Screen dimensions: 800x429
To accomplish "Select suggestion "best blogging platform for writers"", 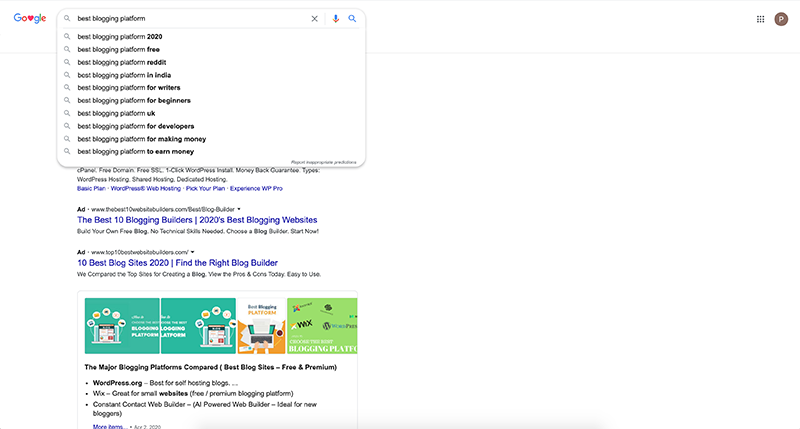I will click(x=211, y=88).
